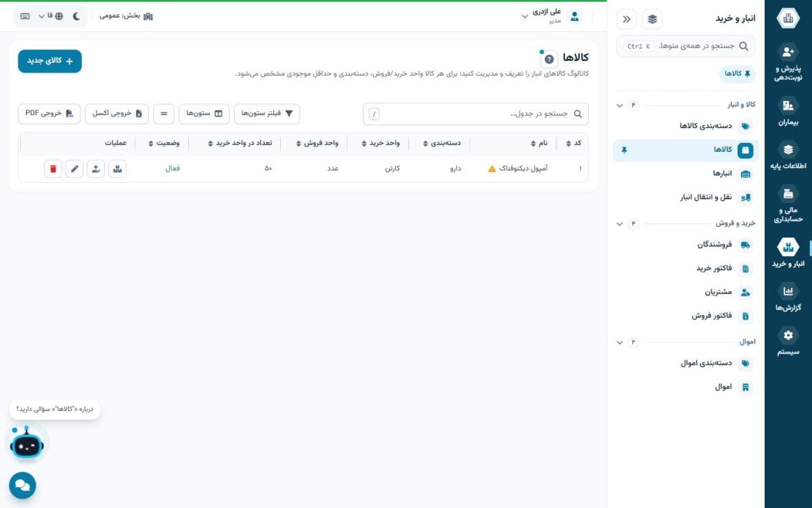
Task: Focus the جستجو در جدول search field
Action: click(x=476, y=114)
